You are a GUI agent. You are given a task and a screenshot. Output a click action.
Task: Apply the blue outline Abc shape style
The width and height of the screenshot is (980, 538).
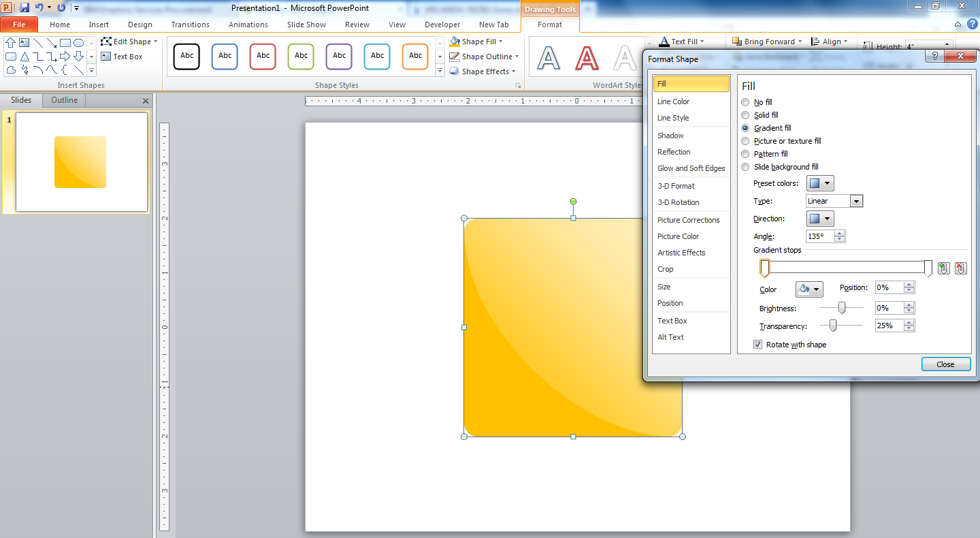click(225, 57)
